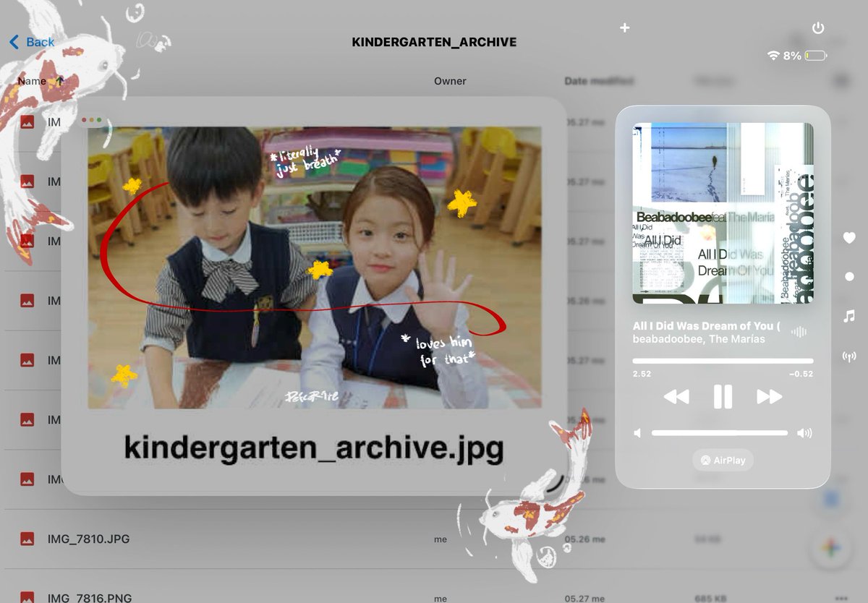Screen dimensions: 868x603
Task: Click the '05.27 me' date of IMG_7816.PNG
Action: [x=585, y=599]
